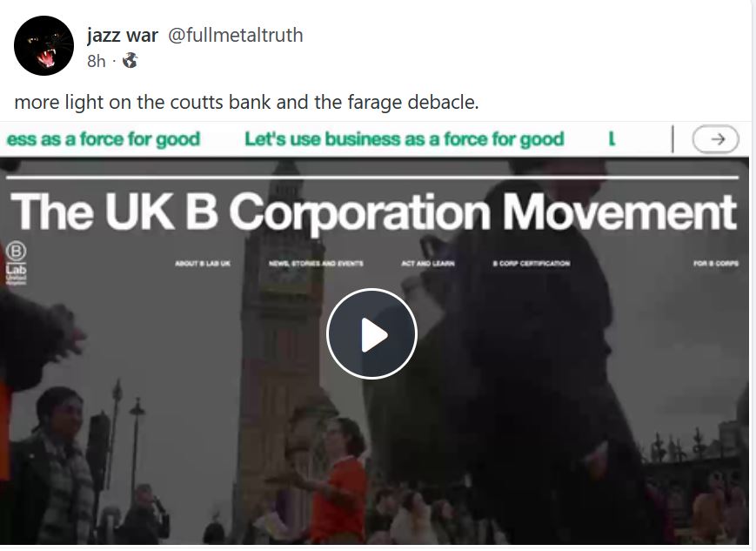Click the green business as a force banner

coord(404,139)
